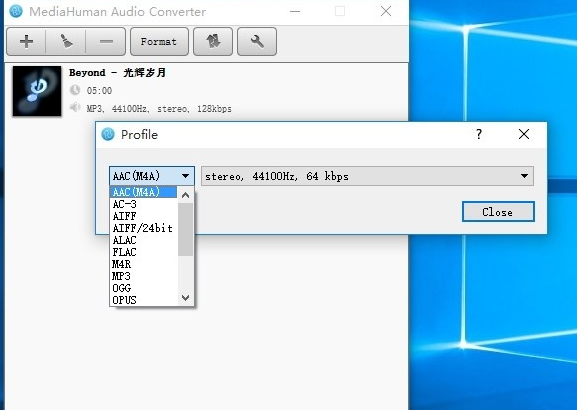Close the MediaHuman Audio Converter window
Viewport: 577px width, 410px height.
pyautogui.click(x=386, y=11)
